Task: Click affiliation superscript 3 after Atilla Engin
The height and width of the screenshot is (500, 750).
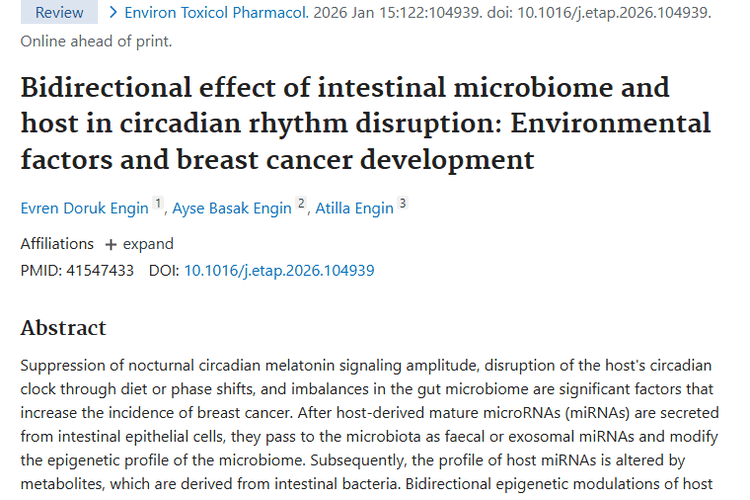Action: [x=402, y=204]
